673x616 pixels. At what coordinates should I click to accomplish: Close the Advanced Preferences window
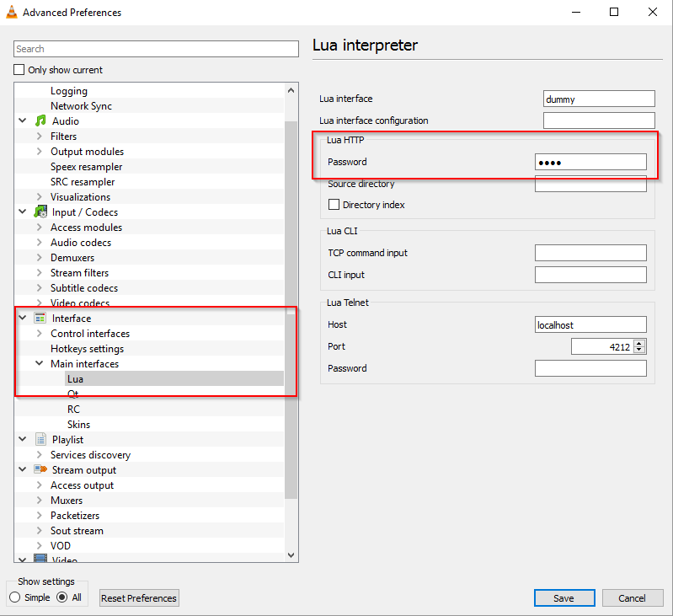pos(653,12)
